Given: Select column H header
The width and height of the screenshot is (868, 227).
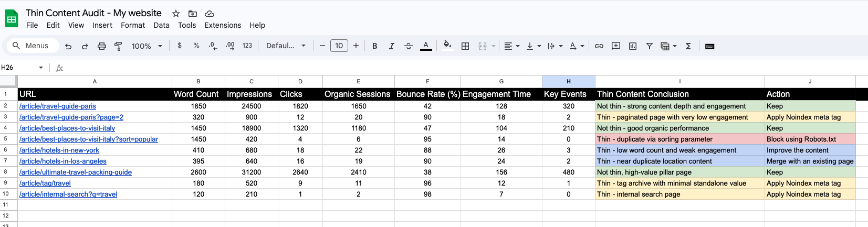Looking at the screenshot, I should [569, 81].
